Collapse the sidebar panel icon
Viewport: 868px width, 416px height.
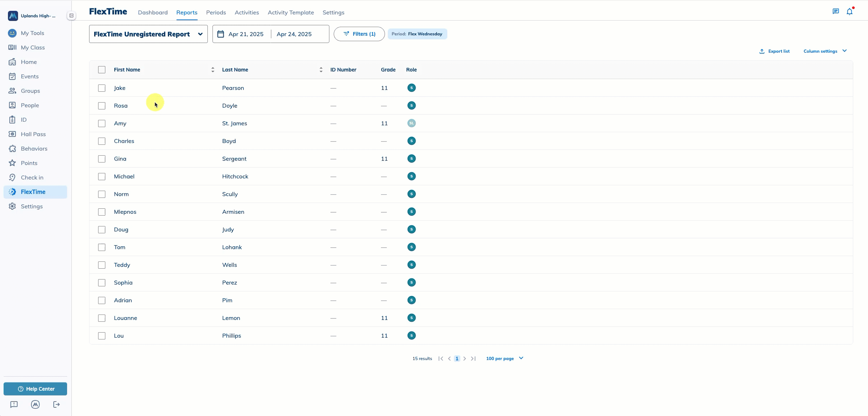point(71,16)
